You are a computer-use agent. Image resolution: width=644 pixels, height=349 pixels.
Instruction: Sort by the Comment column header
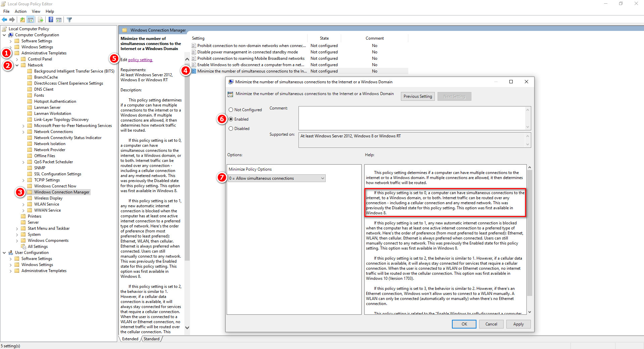pyautogui.click(x=374, y=38)
